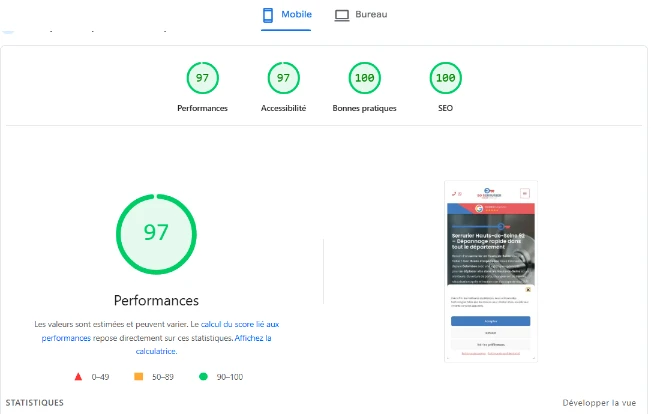
Task: Jump to the SEO score gauge
Action: [x=445, y=78]
